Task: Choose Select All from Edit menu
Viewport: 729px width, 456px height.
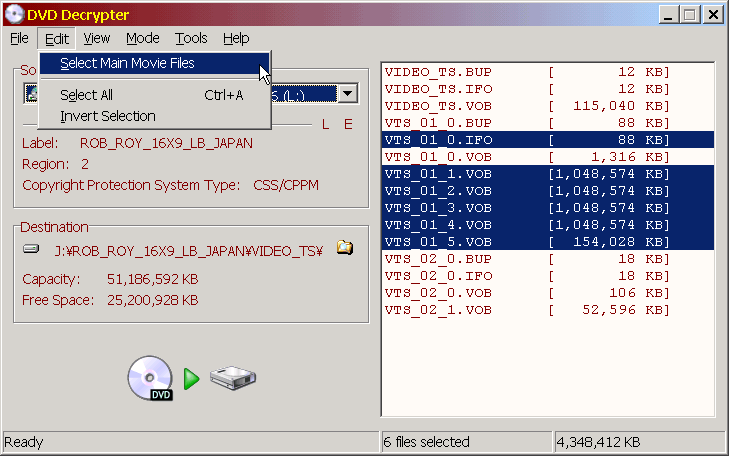Action: coord(86,95)
